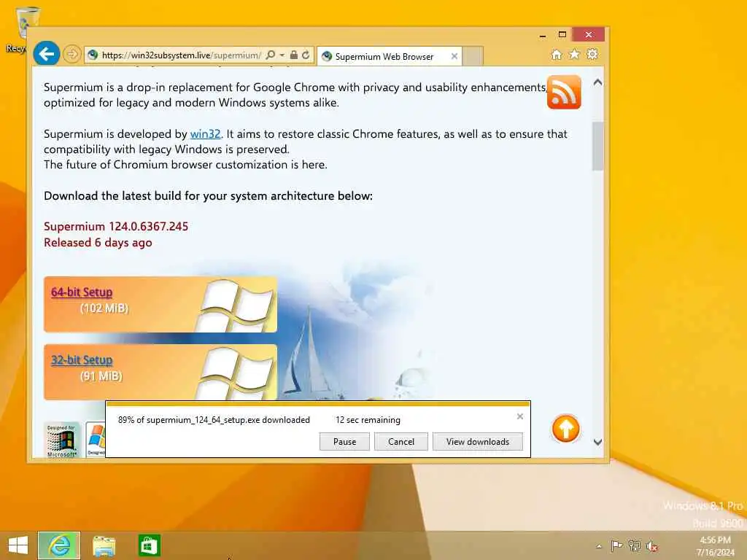Click the scrollbar down arrow
Image resolution: width=747 pixels, height=560 pixels.
coord(598,442)
